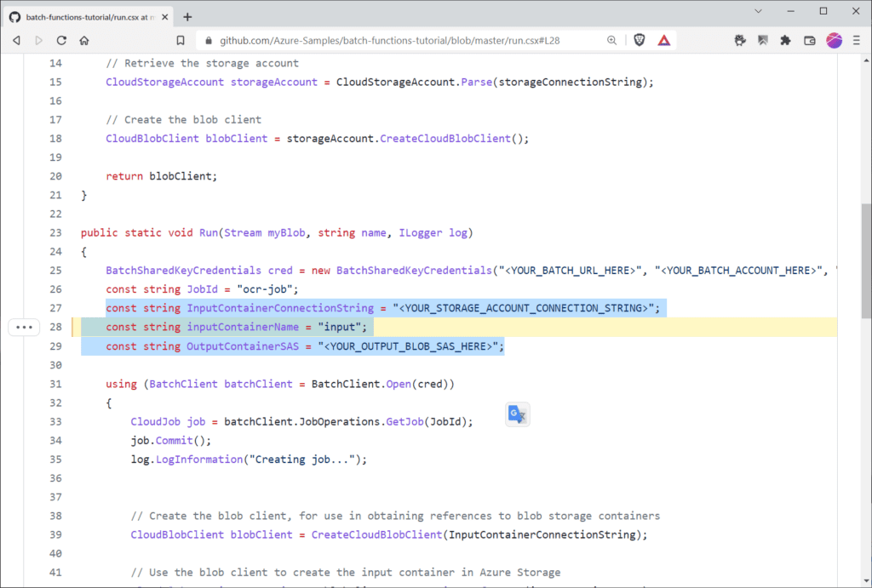Click the second extension icon in the toolbar
Image resolution: width=872 pixels, height=588 pixels.
(x=763, y=40)
